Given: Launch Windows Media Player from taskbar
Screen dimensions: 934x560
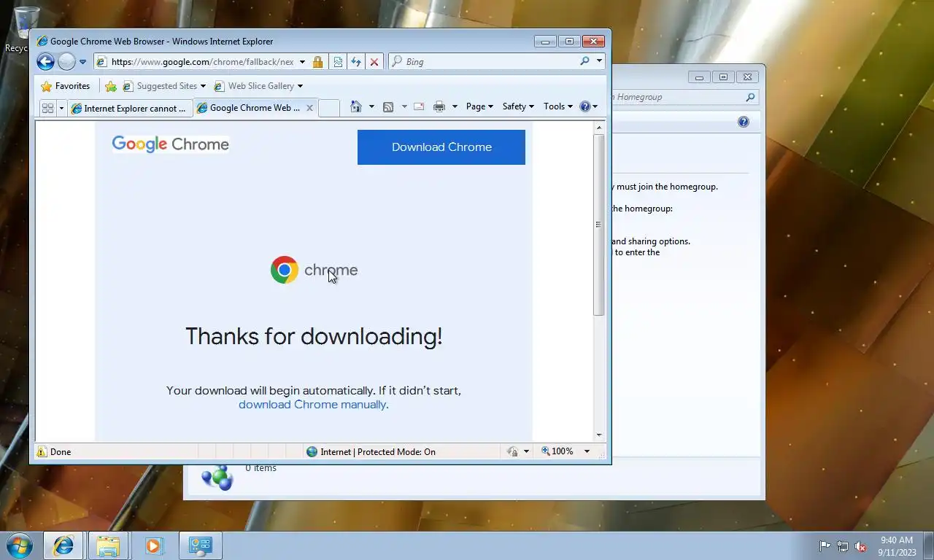Looking at the screenshot, I should 154,545.
